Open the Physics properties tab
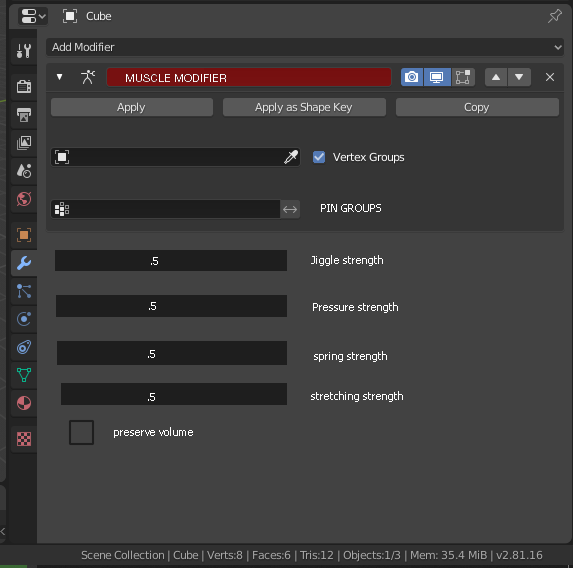This screenshot has height=568, width=573. [24, 319]
